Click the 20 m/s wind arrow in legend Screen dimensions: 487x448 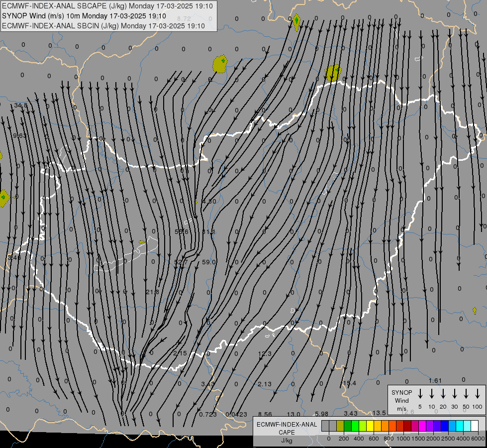pyautogui.click(x=443, y=394)
